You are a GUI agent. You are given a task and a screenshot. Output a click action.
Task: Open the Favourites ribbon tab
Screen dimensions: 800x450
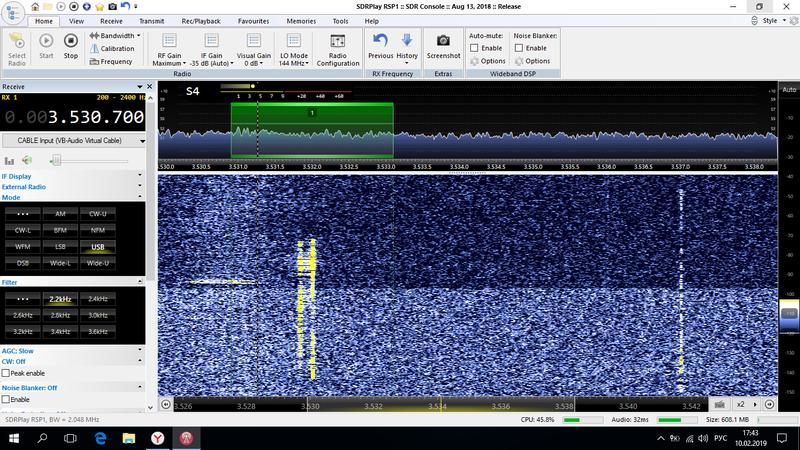point(253,21)
